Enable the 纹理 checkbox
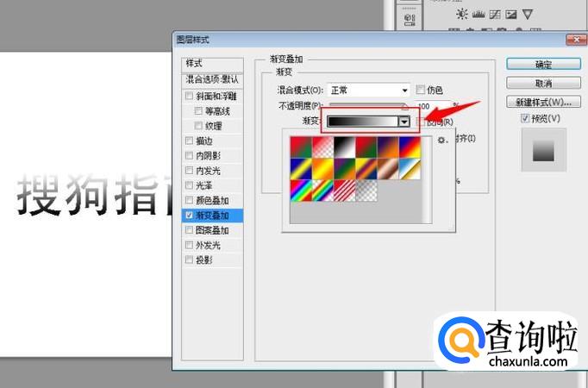Screen dimensions: 588x388 point(198,126)
